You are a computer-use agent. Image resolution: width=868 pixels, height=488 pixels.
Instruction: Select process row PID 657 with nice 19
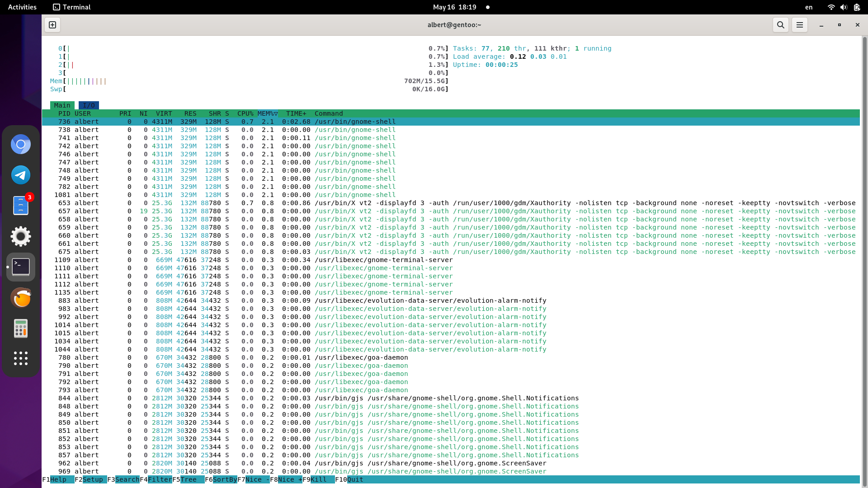tap(451, 211)
